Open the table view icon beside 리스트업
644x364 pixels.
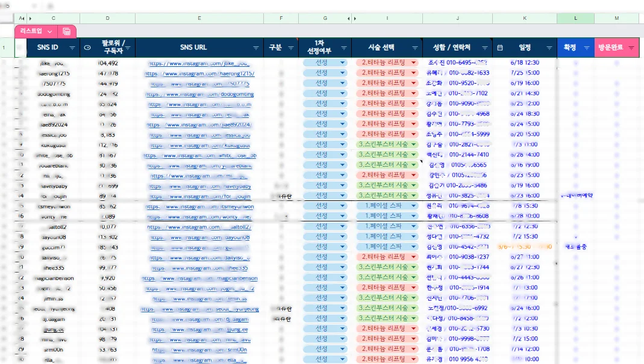tap(66, 32)
